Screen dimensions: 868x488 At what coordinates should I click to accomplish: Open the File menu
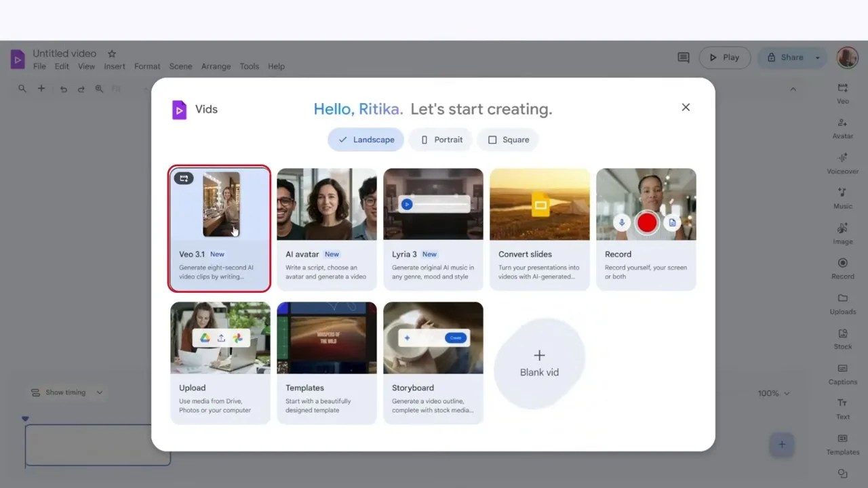pyautogui.click(x=39, y=66)
